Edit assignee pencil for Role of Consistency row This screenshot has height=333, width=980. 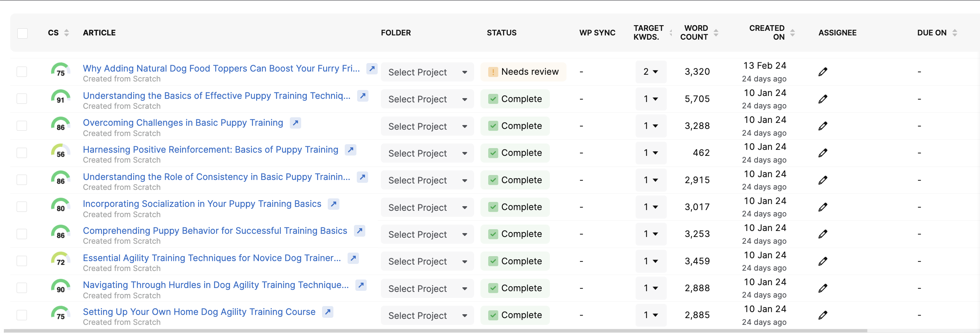pos(822,180)
